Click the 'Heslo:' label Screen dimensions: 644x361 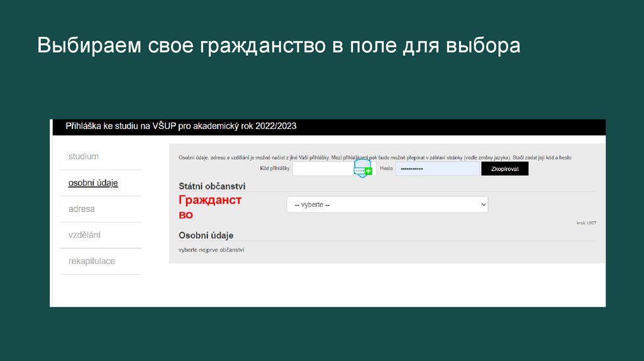coord(387,169)
